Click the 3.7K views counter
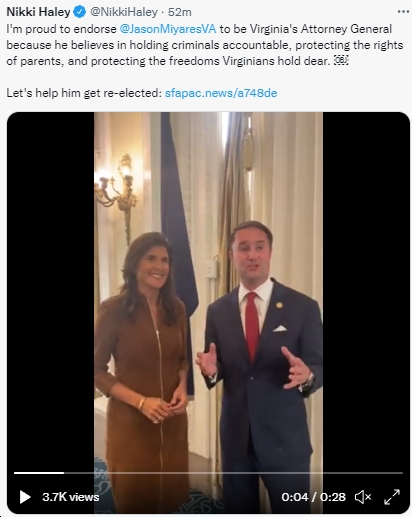 [71, 497]
